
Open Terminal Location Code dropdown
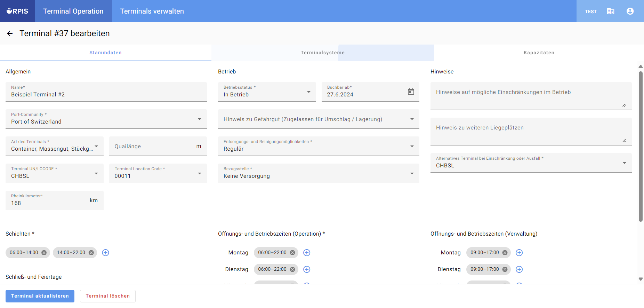coord(158,173)
